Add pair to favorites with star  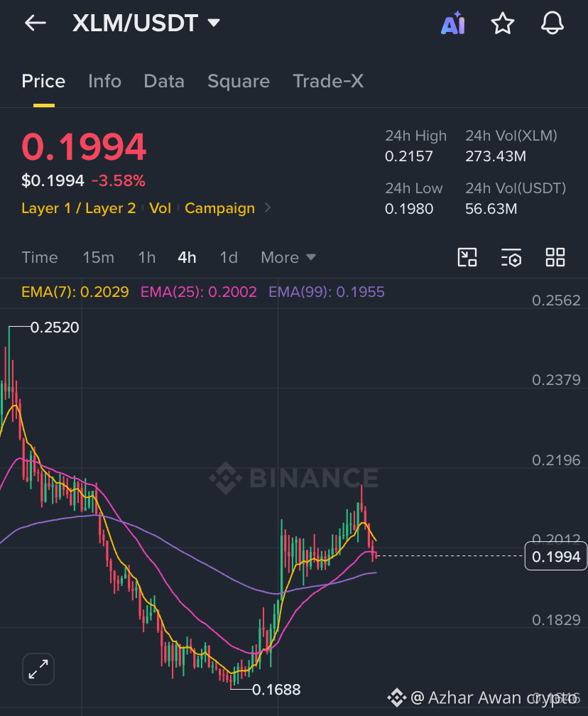tap(503, 23)
